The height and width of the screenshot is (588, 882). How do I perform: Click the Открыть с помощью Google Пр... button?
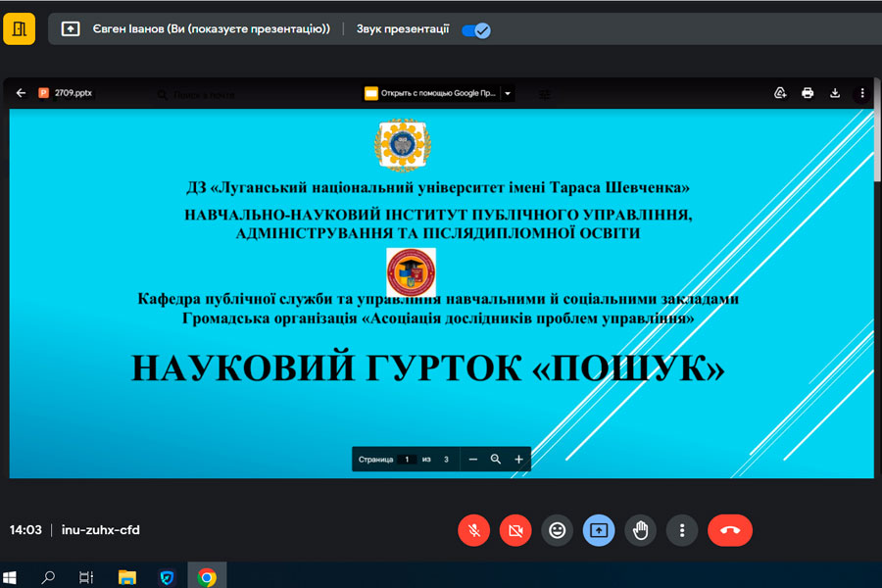click(431, 93)
